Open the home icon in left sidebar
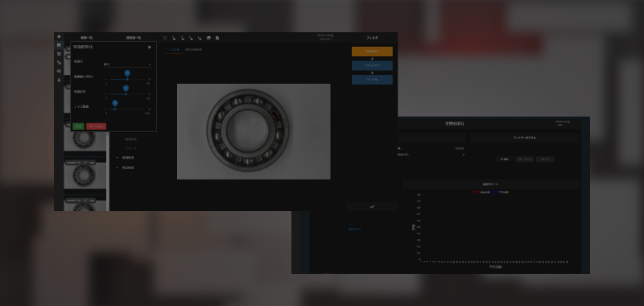This screenshot has width=644, height=306. (59, 36)
